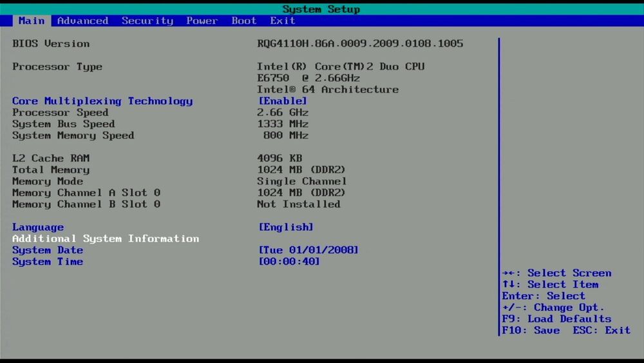Click the 2.66 GHz value
The width and height of the screenshot is (644, 363).
[x=283, y=113]
